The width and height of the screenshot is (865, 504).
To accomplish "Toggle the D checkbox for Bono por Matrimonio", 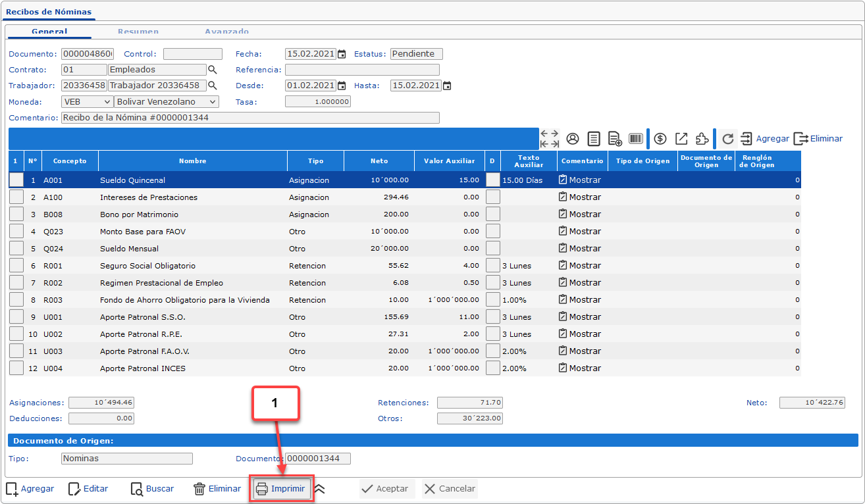I will (492, 214).
